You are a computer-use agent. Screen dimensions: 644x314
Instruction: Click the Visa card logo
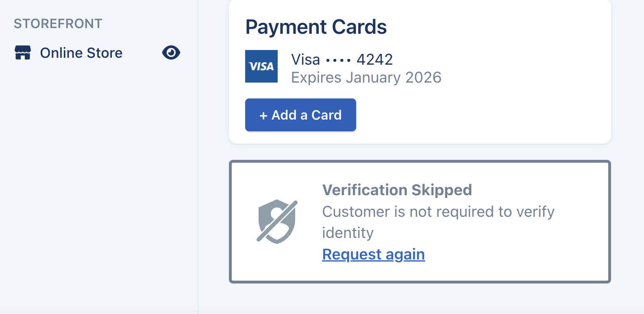(261, 66)
